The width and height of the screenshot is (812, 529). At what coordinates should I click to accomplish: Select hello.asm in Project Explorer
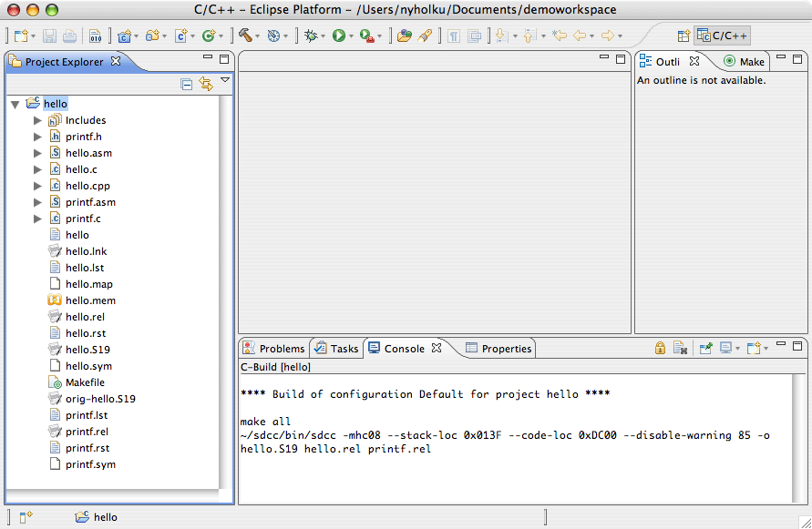[x=88, y=153]
